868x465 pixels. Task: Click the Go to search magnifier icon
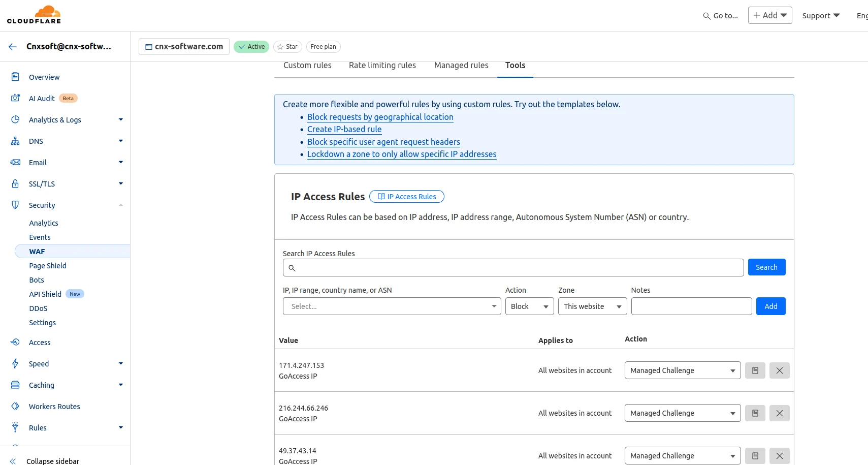point(706,16)
